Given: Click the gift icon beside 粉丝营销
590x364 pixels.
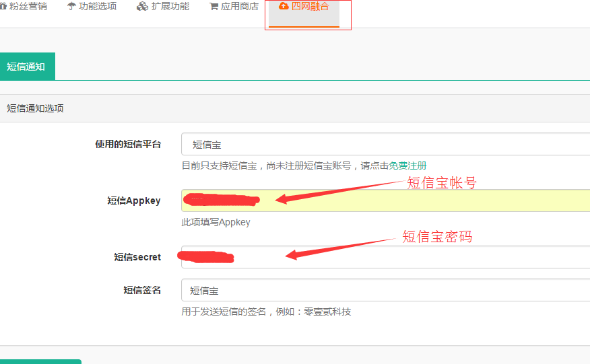Looking at the screenshot, I should [3, 7].
